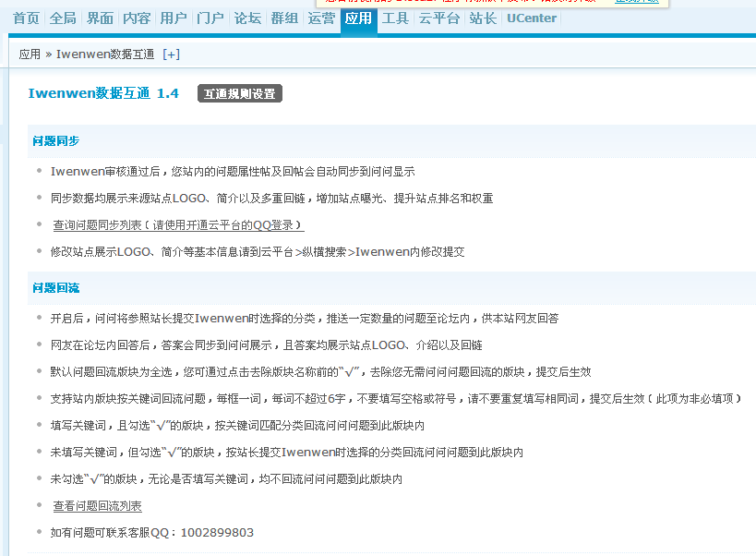756x556 pixels.
Task: Click the line starting 支持站内版块按关键词回流
Action: tap(395, 399)
